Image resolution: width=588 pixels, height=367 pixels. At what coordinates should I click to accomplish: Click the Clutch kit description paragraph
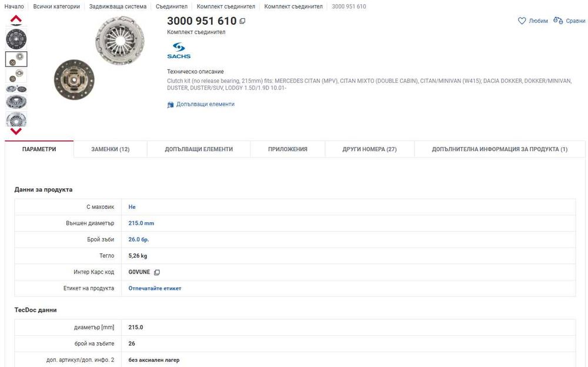coord(369,85)
